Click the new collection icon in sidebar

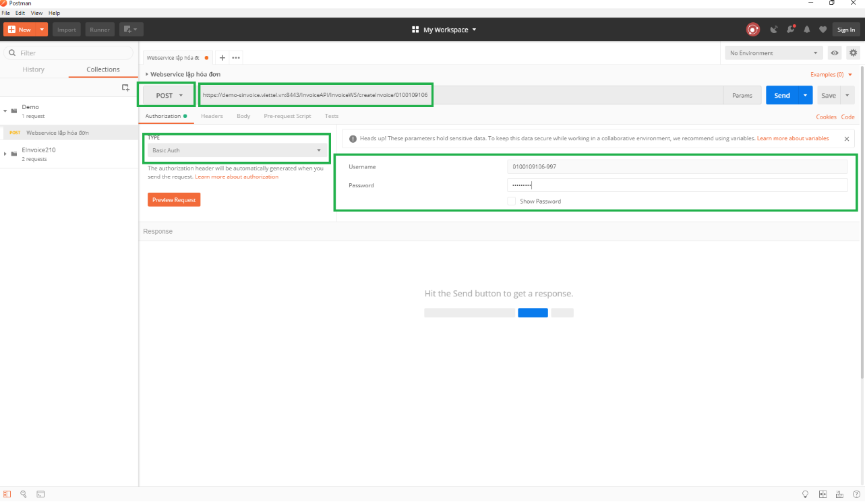tap(125, 88)
